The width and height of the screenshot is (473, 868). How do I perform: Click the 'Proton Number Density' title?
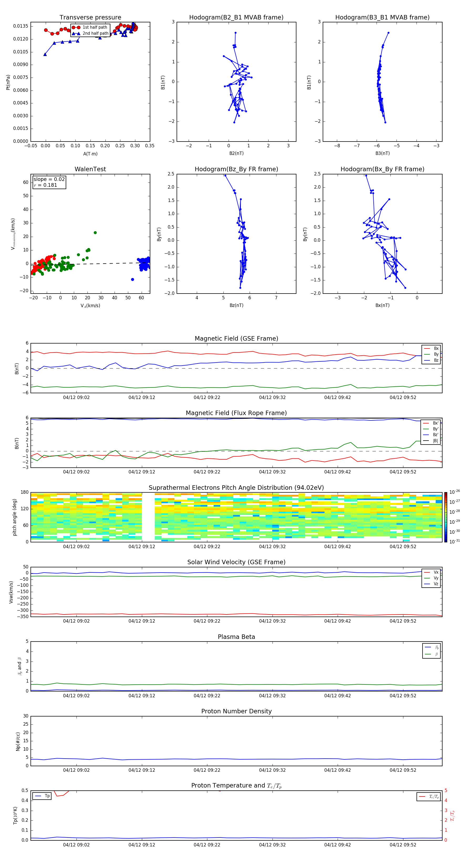236,711
